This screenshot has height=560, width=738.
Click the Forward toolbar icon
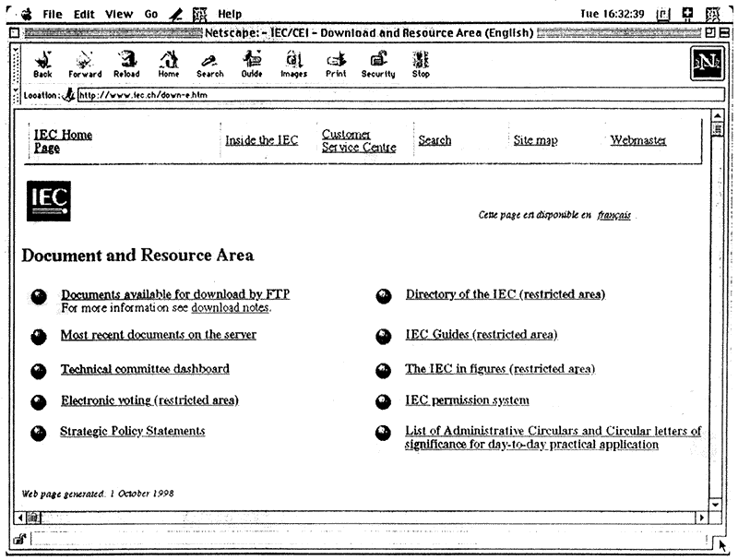pos(85,64)
